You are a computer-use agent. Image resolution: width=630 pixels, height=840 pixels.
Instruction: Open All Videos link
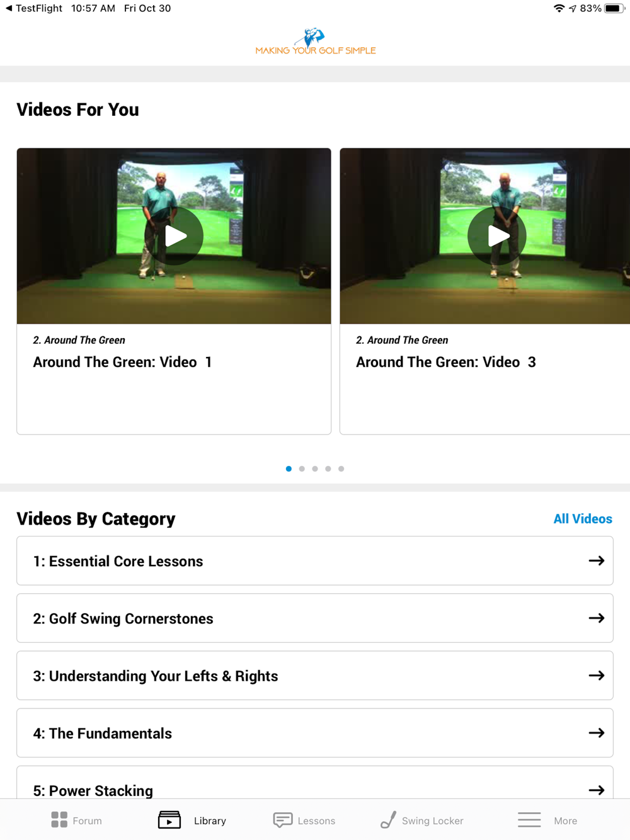pos(583,519)
